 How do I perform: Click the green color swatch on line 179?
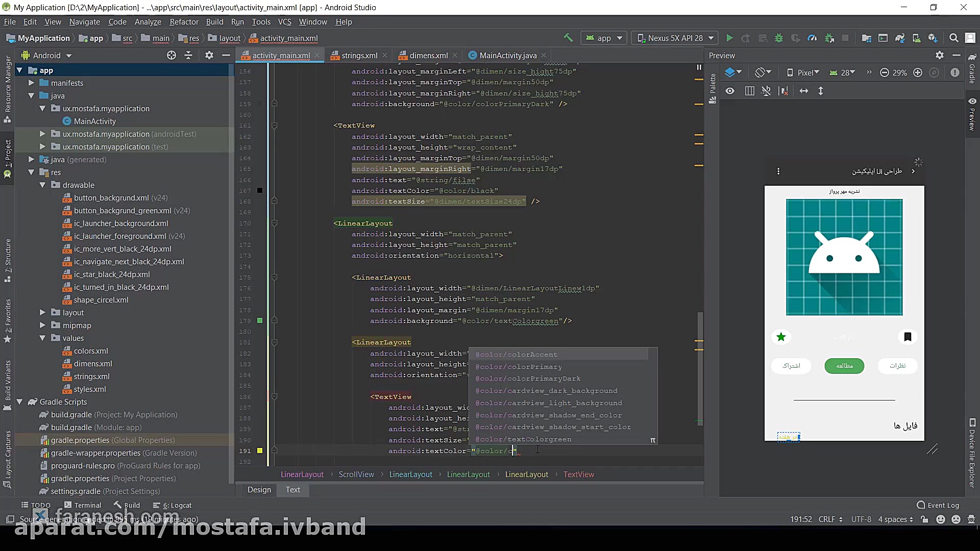pyautogui.click(x=260, y=320)
